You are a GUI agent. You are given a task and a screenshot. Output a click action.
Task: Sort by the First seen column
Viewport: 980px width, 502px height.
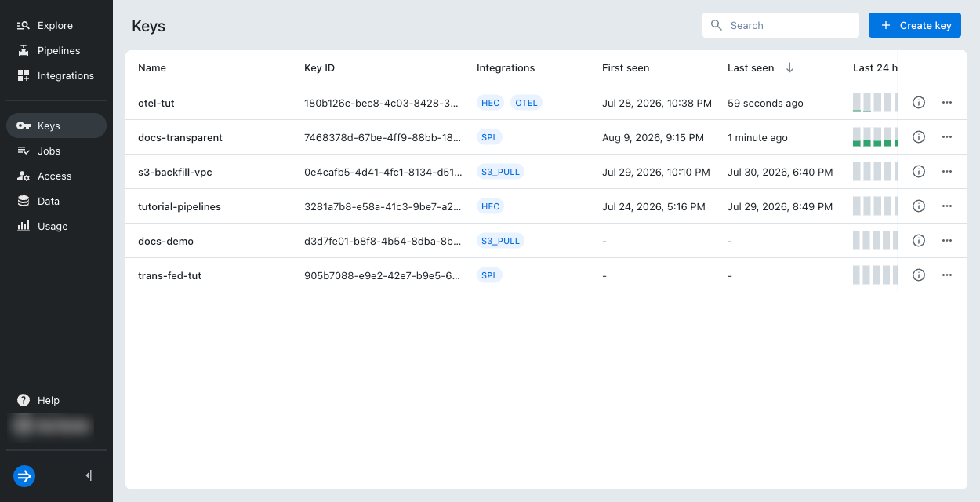(x=626, y=67)
